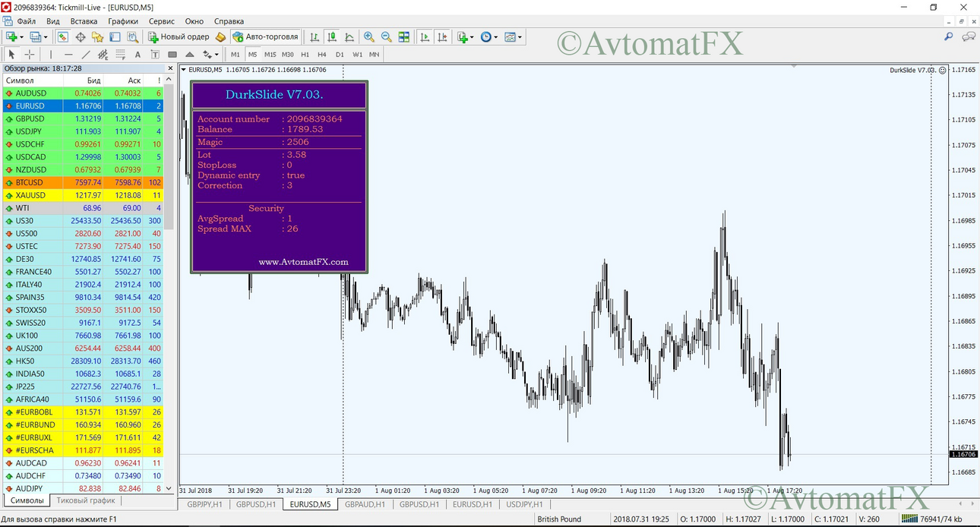The width and height of the screenshot is (980, 527).
Task: Toggle the Авто-торговля button
Action: click(266, 36)
